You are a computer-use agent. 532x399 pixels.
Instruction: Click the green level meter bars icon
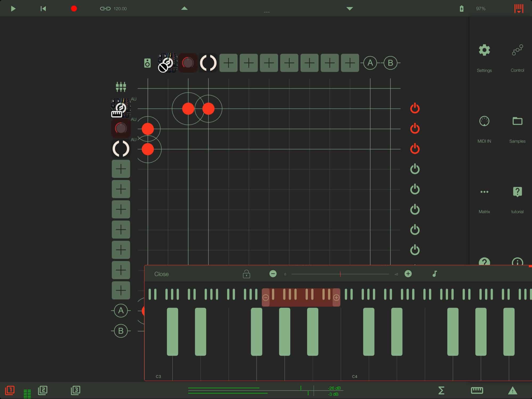pyautogui.click(x=27, y=394)
